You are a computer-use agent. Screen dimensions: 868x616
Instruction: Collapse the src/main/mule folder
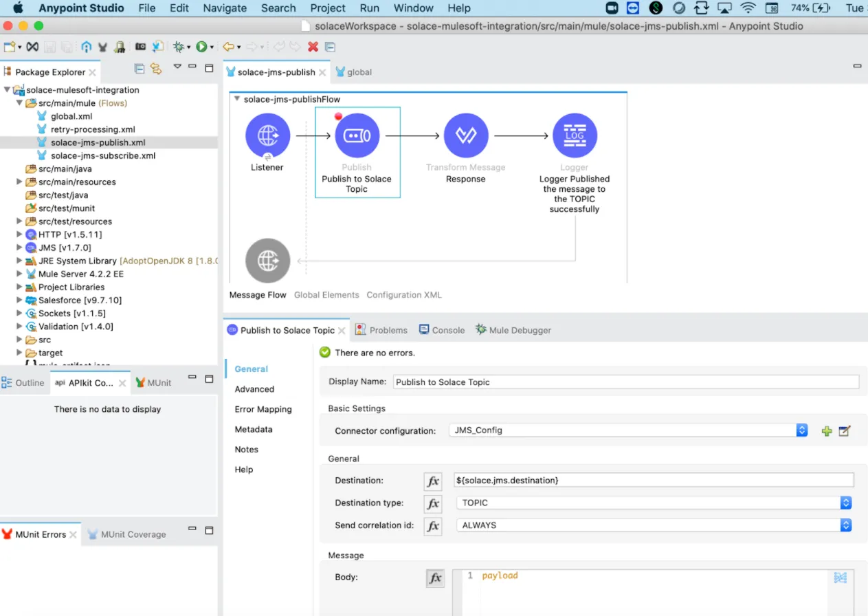pyautogui.click(x=20, y=103)
